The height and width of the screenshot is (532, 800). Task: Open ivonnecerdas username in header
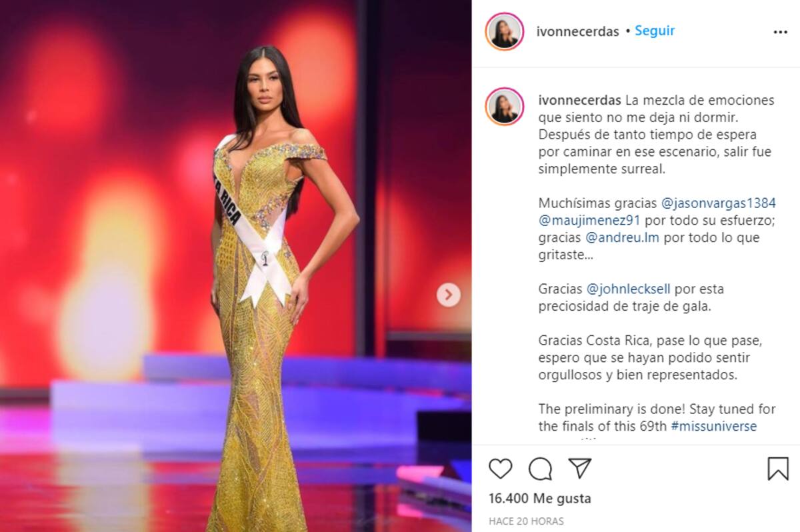pyautogui.click(x=577, y=31)
